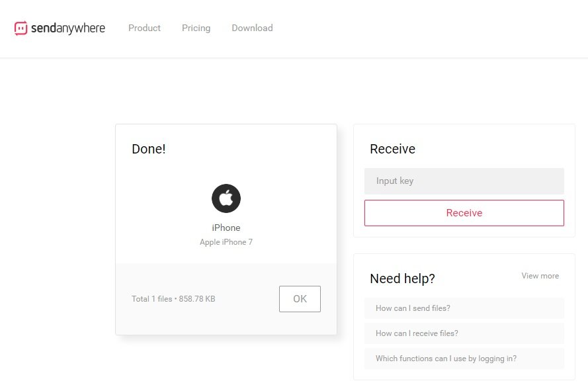Image resolution: width=588 pixels, height=385 pixels.
Task: Click the Apple device icon
Action: [x=226, y=198]
